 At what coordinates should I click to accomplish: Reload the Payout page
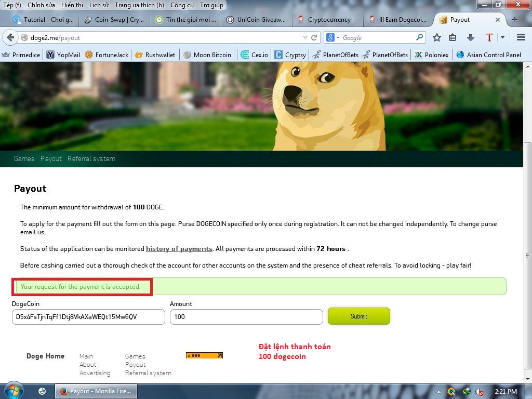coord(312,37)
